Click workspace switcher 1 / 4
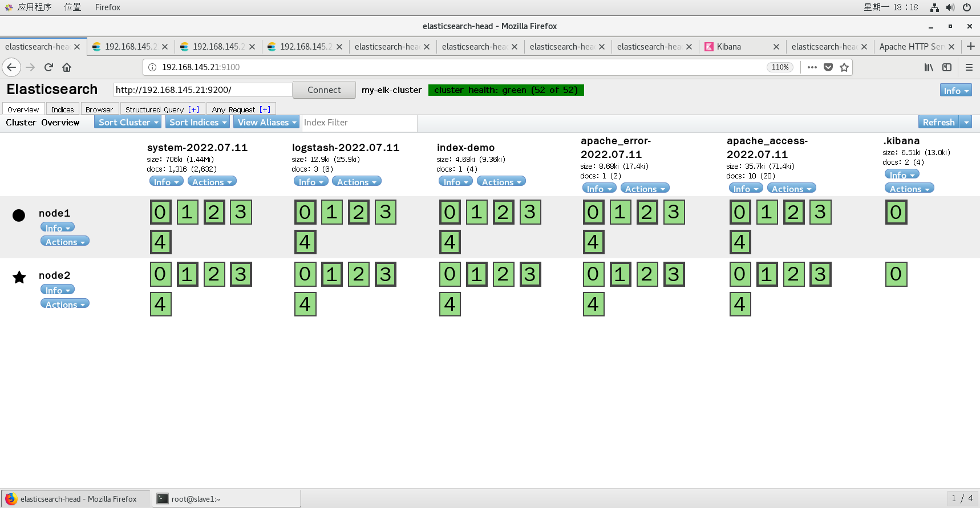Image resolution: width=980 pixels, height=508 pixels. [962, 498]
